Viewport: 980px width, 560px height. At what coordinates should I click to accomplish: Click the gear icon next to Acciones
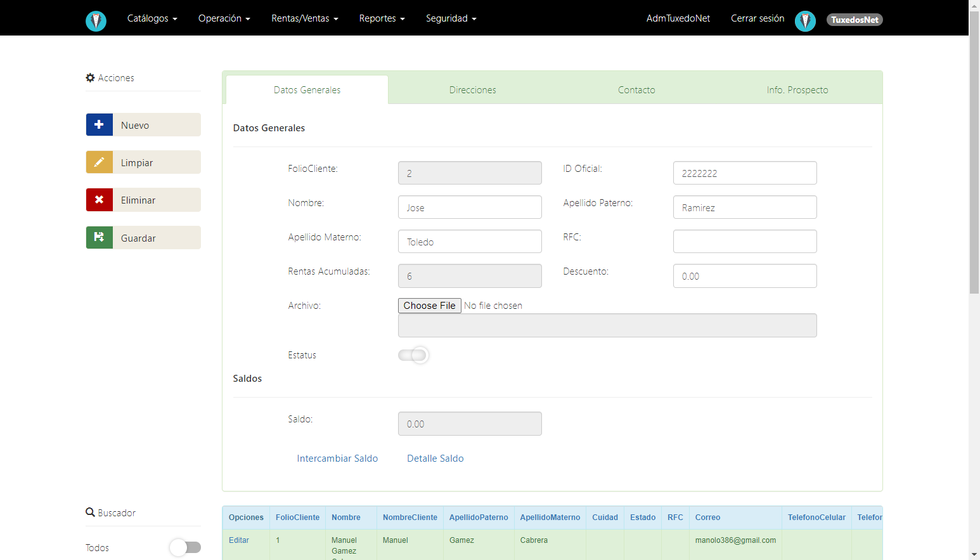[x=90, y=77]
